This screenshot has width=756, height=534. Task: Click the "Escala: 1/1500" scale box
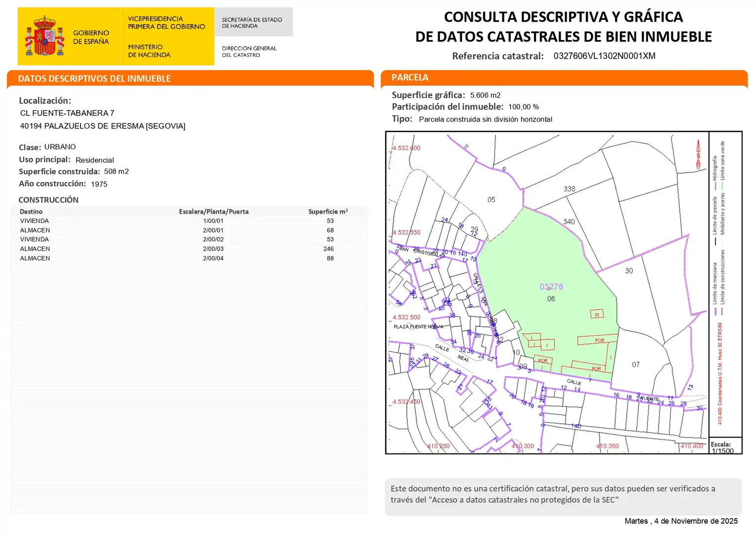click(725, 446)
